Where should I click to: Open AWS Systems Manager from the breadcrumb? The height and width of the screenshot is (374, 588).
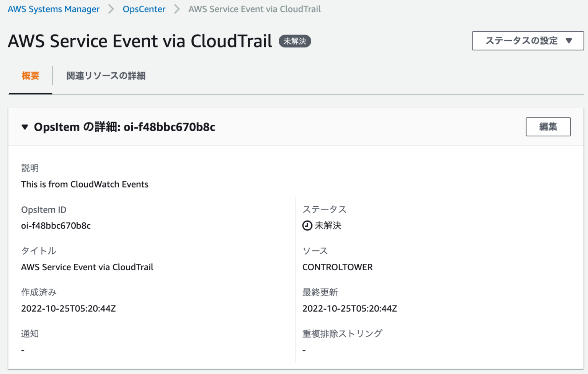coord(53,9)
